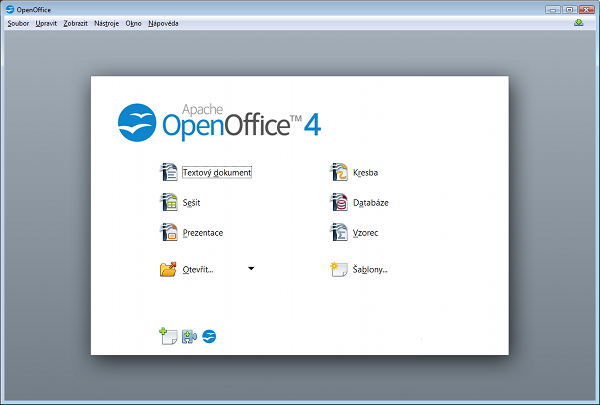The height and width of the screenshot is (405, 600).
Task: Open the Soubor menu
Action: [x=18, y=23]
